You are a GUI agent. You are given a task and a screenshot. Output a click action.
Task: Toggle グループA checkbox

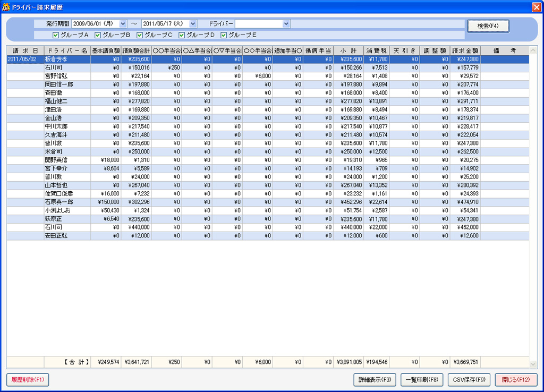point(55,35)
